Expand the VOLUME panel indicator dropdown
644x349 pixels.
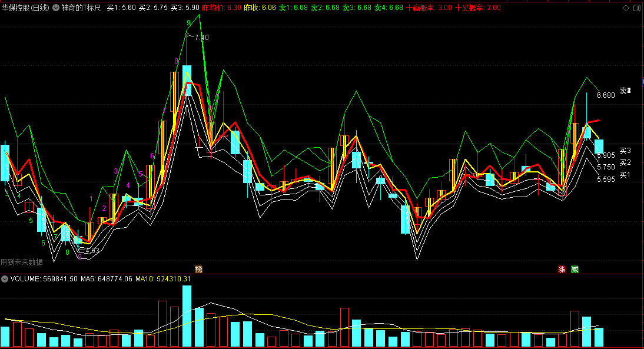point(5,279)
